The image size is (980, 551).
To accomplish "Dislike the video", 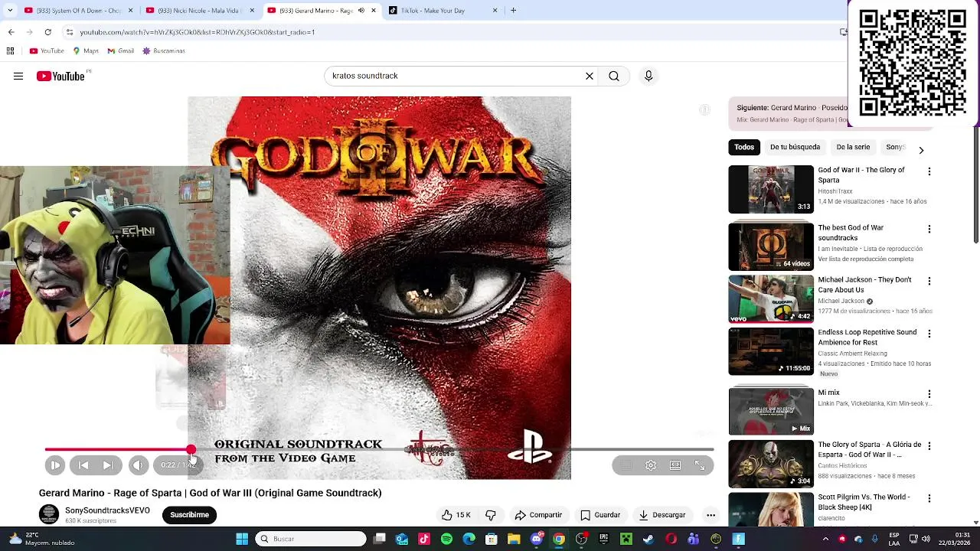I will point(491,515).
